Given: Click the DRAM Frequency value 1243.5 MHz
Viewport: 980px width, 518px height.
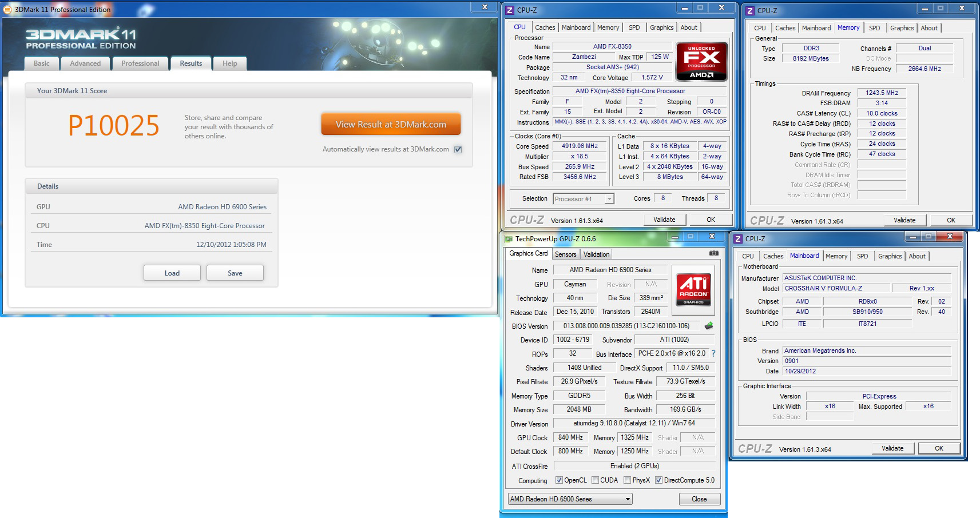Looking at the screenshot, I should [x=882, y=93].
